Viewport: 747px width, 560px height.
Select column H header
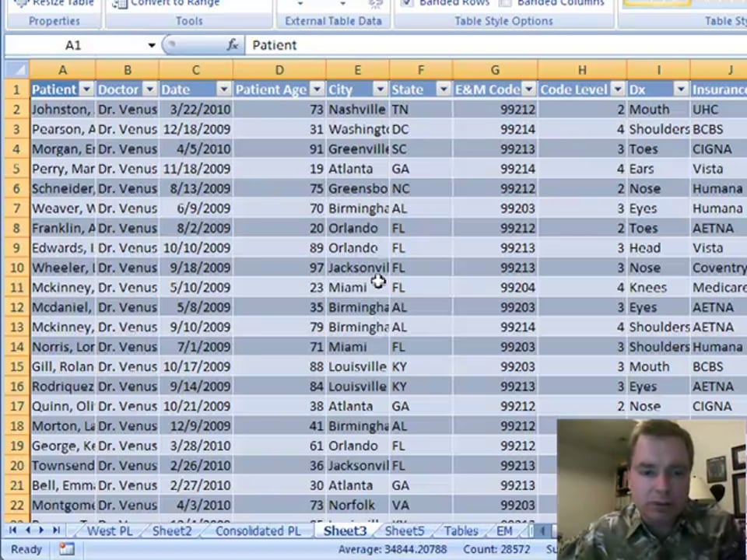pyautogui.click(x=582, y=70)
